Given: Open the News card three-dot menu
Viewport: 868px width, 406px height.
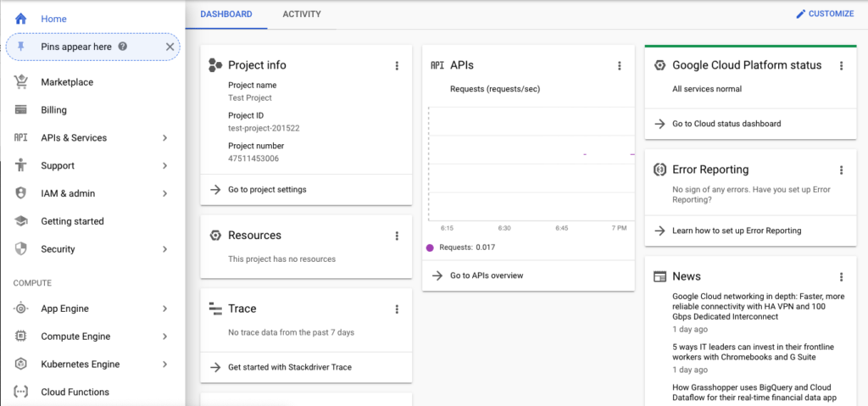Looking at the screenshot, I should pos(842,277).
